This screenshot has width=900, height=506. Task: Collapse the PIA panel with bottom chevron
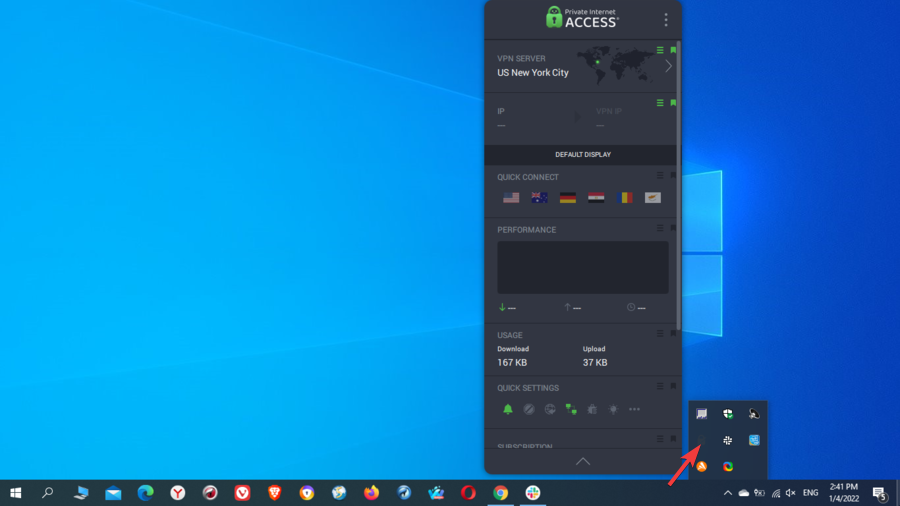coord(583,461)
